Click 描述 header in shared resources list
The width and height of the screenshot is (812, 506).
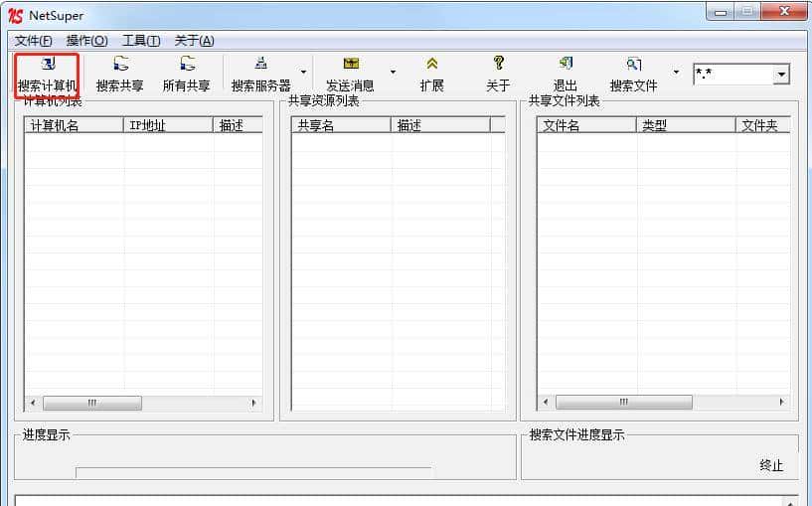[x=440, y=125]
